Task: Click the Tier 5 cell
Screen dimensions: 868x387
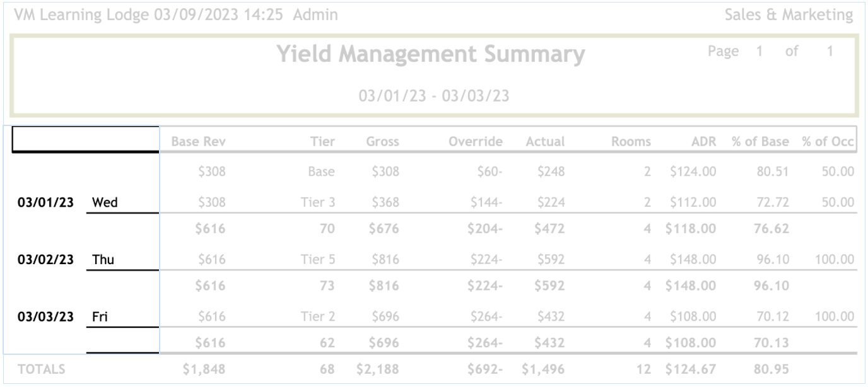Action: click(x=318, y=260)
